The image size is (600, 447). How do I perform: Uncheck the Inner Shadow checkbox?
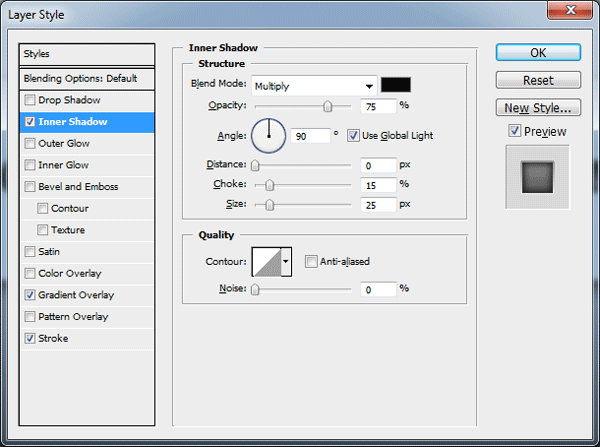(x=30, y=122)
